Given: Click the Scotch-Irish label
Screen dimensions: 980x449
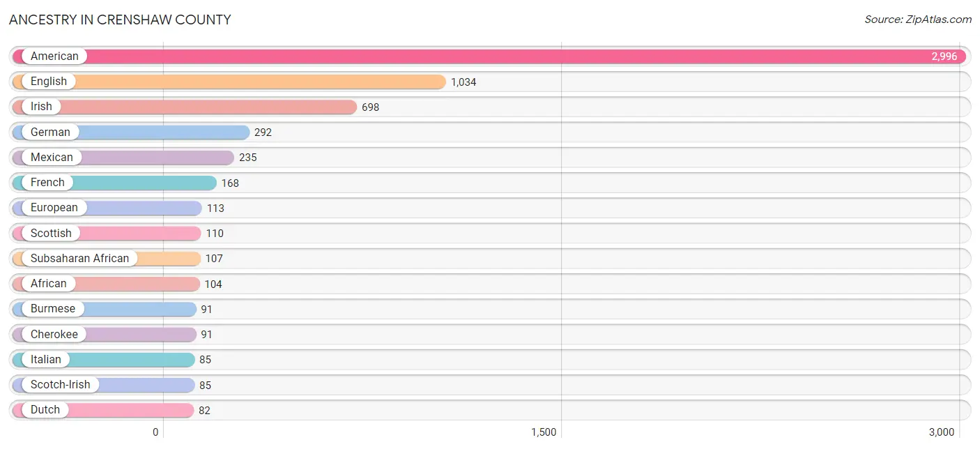Looking at the screenshot, I should tap(60, 385).
